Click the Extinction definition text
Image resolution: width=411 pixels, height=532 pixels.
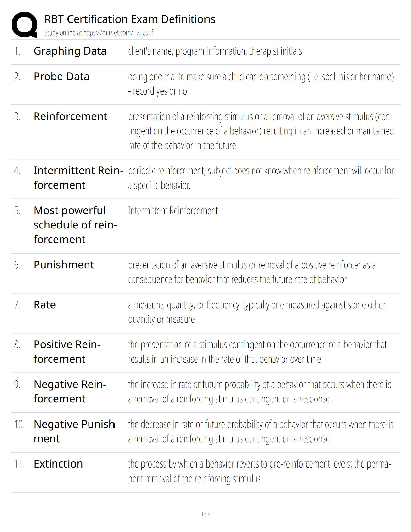(x=259, y=471)
